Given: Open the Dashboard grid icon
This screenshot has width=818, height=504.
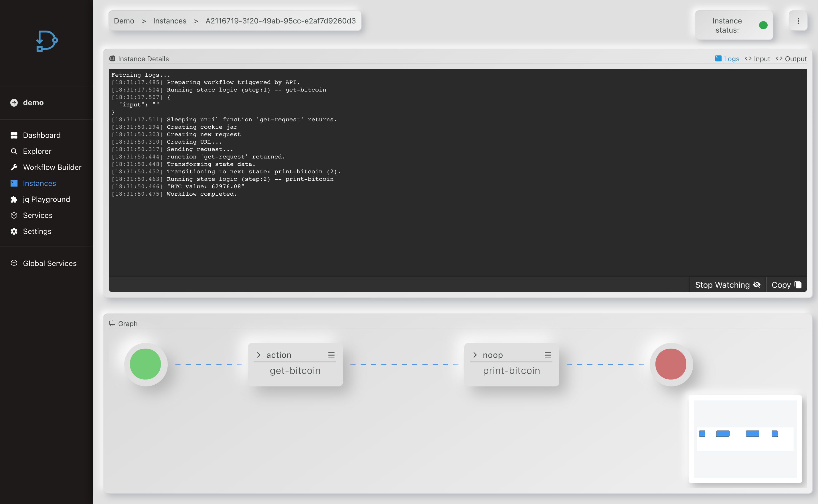Looking at the screenshot, I should click(x=14, y=135).
